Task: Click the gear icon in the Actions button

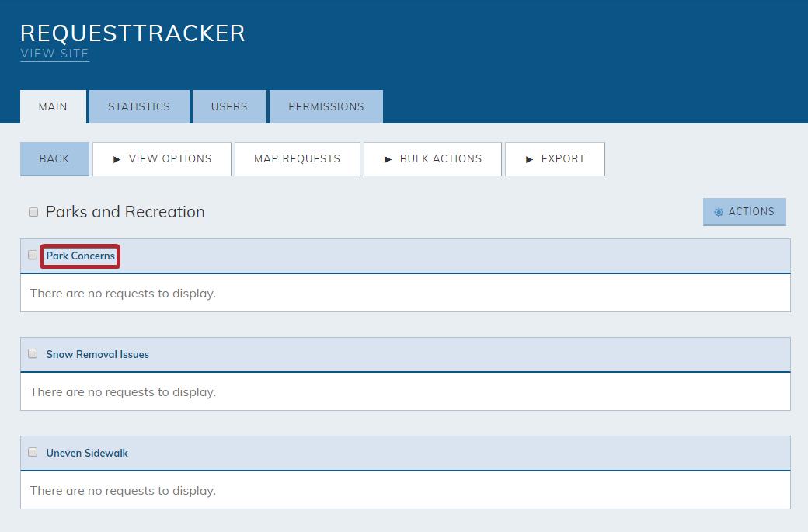Action: (x=719, y=212)
